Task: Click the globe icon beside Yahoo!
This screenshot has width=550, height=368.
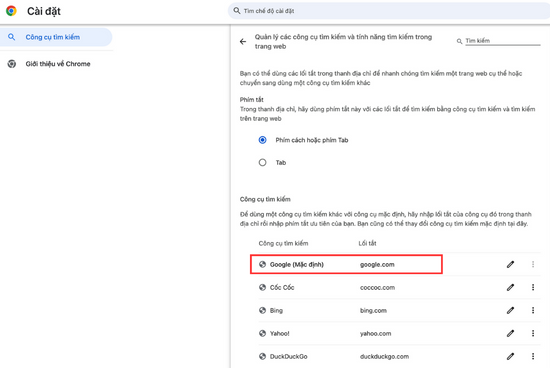Action: pyautogui.click(x=262, y=333)
